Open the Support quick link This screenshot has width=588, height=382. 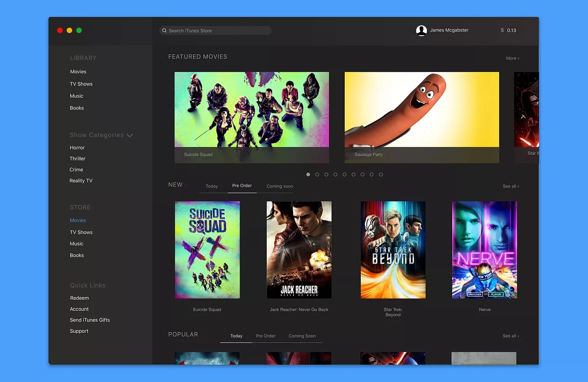pyautogui.click(x=79, y=331)
